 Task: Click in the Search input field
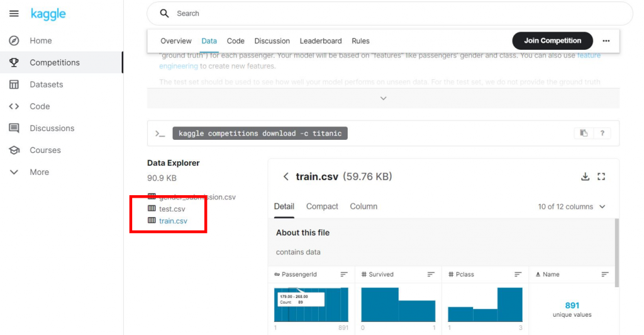pos(390,14)
